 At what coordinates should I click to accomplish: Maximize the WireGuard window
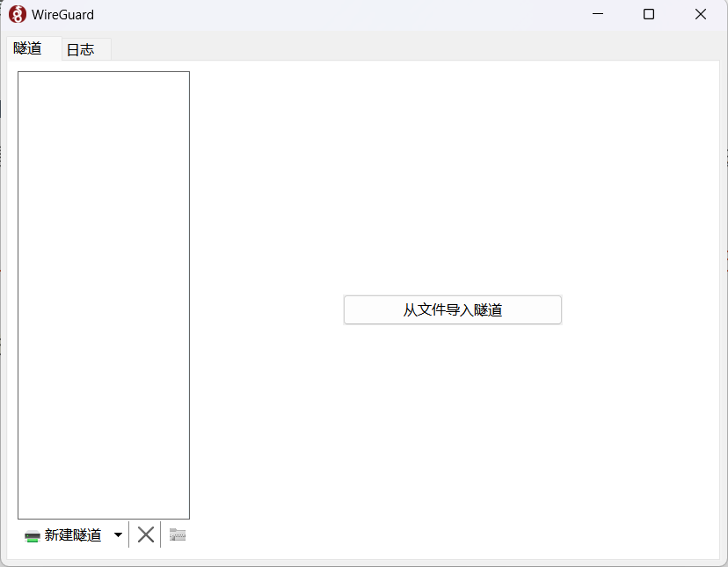pyautogui.click(x=649, y=14)
